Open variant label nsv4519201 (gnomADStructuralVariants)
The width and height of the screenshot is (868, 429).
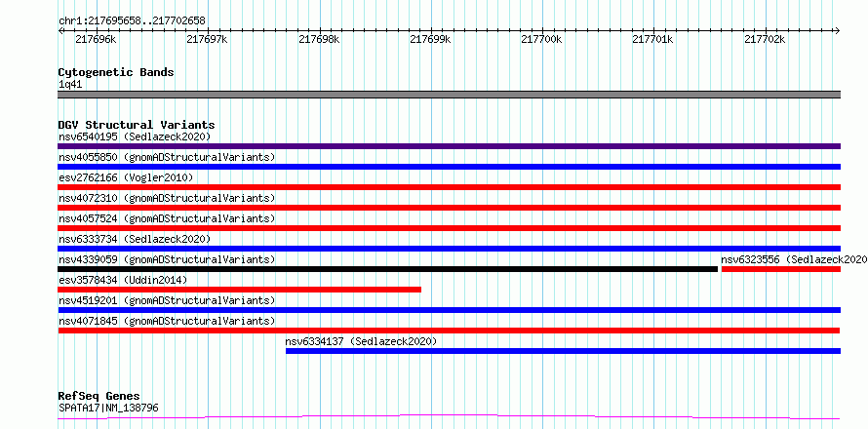[x=167, y=300]
